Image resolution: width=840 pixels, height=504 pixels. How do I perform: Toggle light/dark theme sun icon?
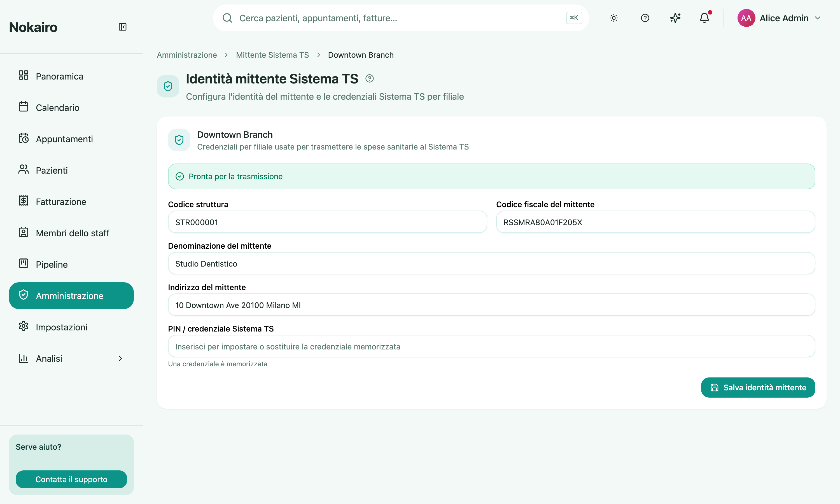click(x=613, y=18)
